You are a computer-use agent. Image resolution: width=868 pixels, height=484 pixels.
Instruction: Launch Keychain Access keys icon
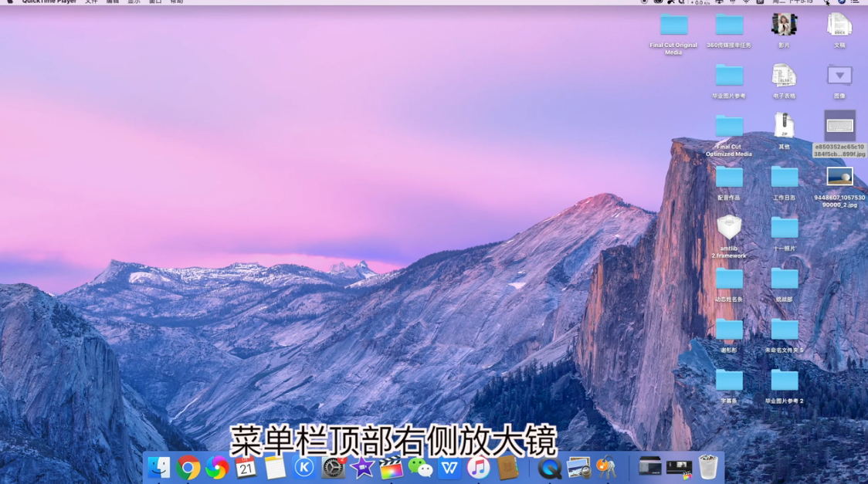[607, 468]
